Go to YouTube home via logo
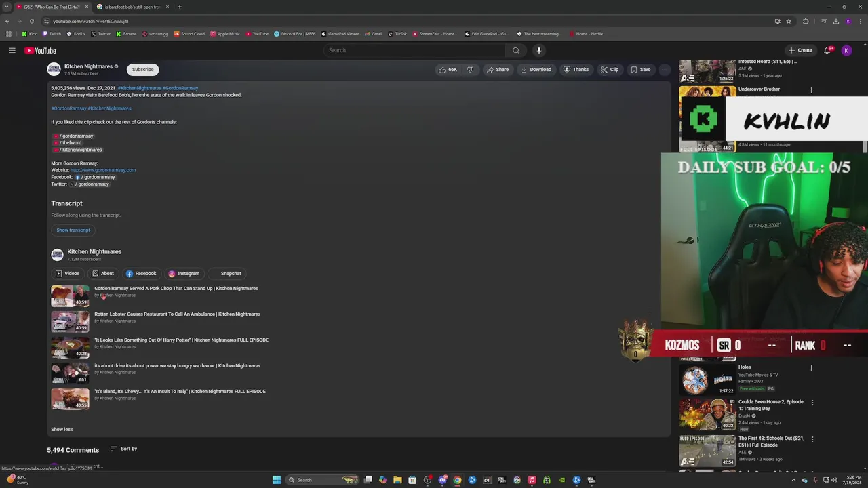 click(x=40, y=51)
